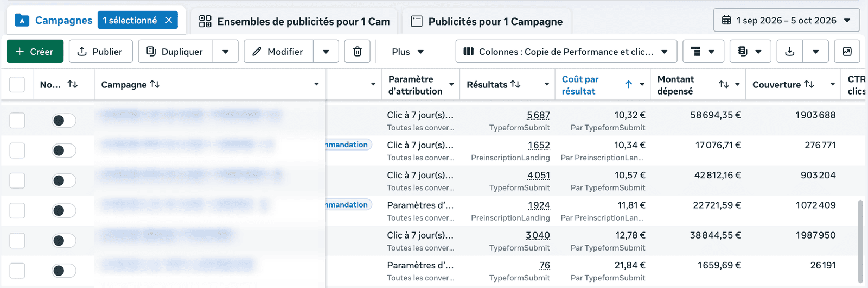The width and height of the screenshot is (868, 288).
Task: Expand the Dupliquer dropdown arrow
Action: (x=226, y=52)
